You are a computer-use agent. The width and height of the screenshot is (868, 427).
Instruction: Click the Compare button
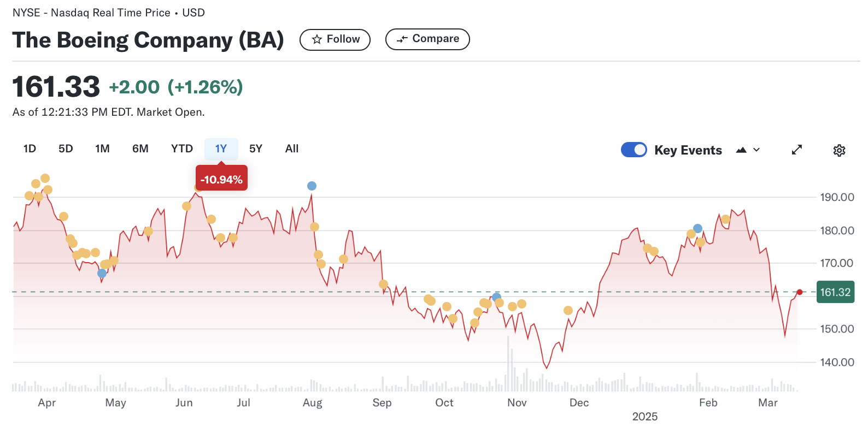427,39
